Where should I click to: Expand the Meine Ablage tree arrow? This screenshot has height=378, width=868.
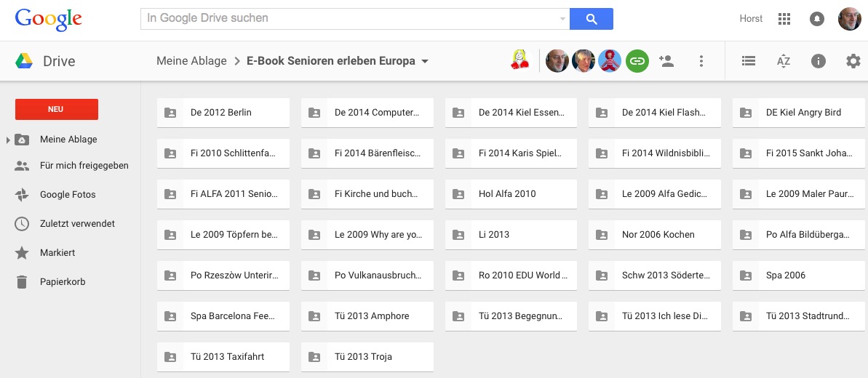(x=8, y=140)
